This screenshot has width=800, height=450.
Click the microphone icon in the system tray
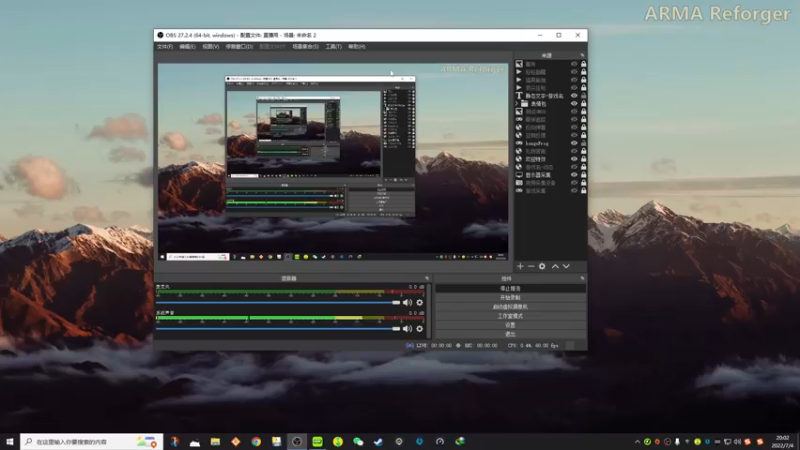coord(678,441)
